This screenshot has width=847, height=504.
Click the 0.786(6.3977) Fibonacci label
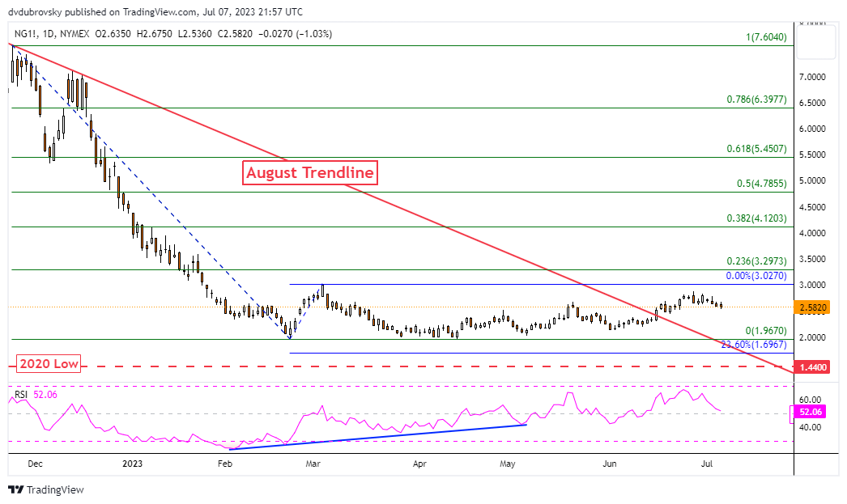pyautogui.click(x=757, y=100)
